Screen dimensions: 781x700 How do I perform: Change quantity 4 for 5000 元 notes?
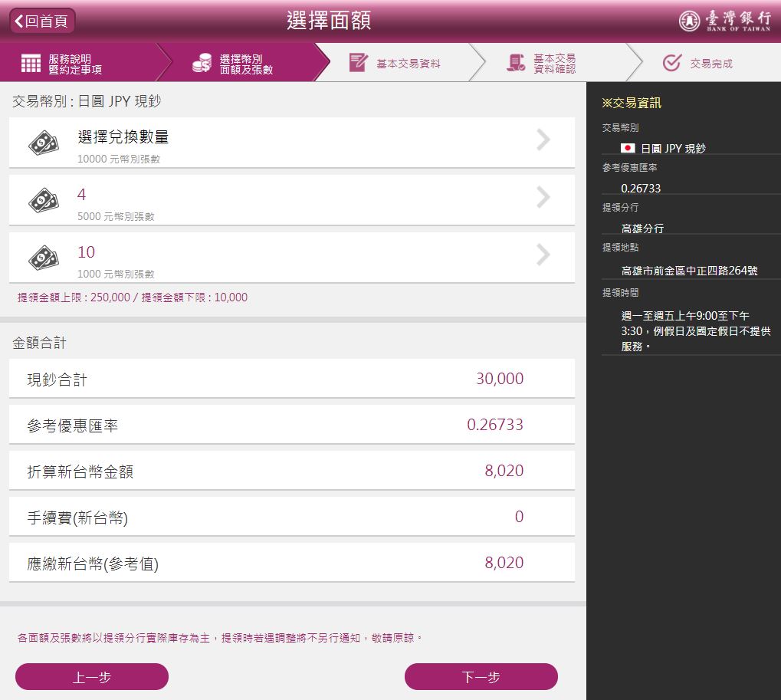click(292, 200)
